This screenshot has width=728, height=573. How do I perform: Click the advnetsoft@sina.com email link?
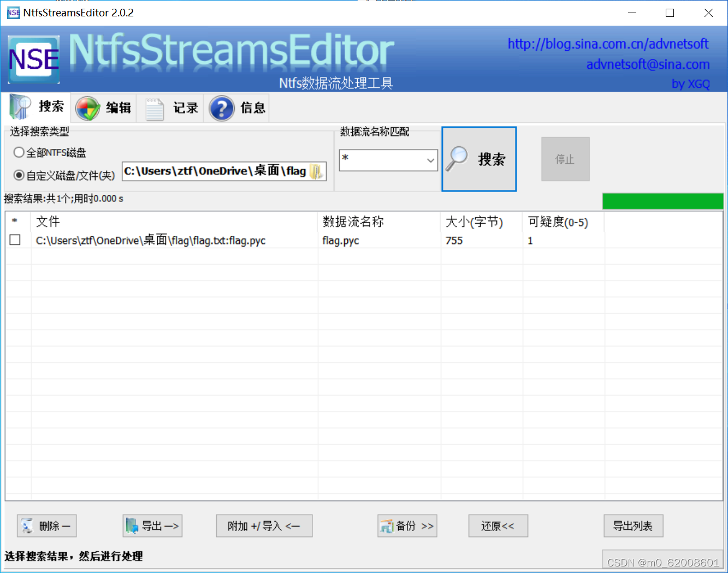[x=648, y=64]
